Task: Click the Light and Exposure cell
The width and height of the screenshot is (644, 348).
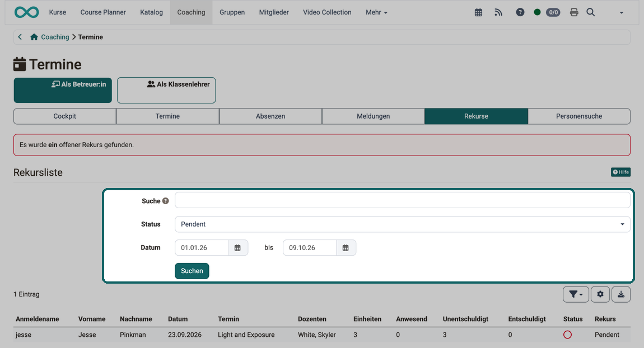Action: pyautogui.click(x=246, y=335)
